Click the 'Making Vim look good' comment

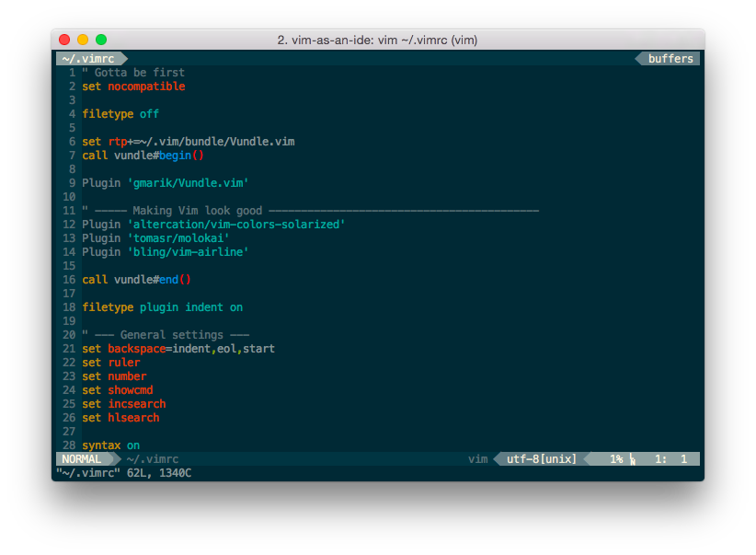(198, 211)
